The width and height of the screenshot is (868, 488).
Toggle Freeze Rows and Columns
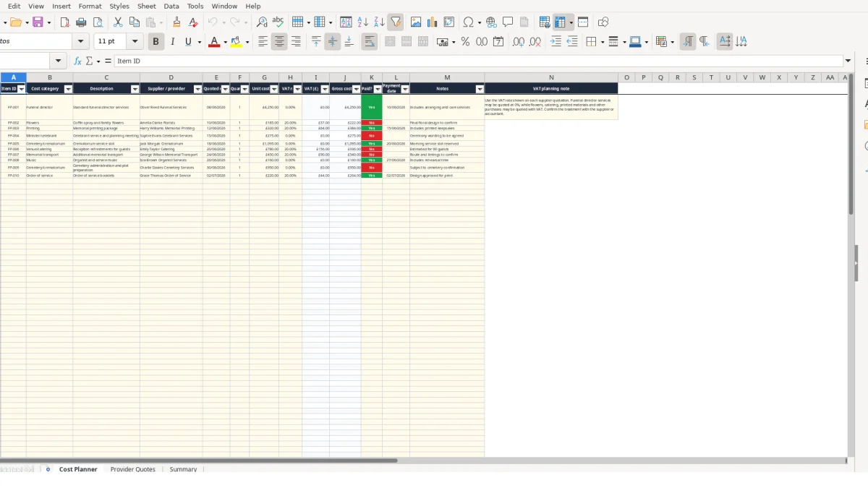[561, 22]
